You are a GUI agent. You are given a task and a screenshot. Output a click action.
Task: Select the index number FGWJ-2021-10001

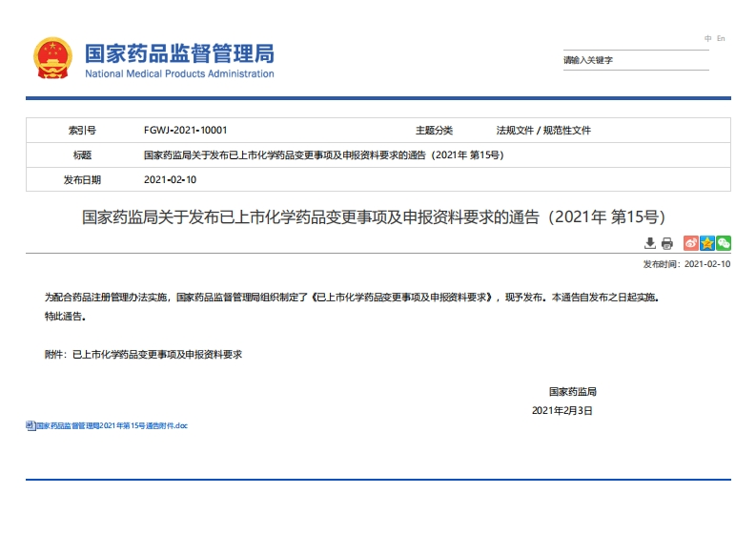185,130
